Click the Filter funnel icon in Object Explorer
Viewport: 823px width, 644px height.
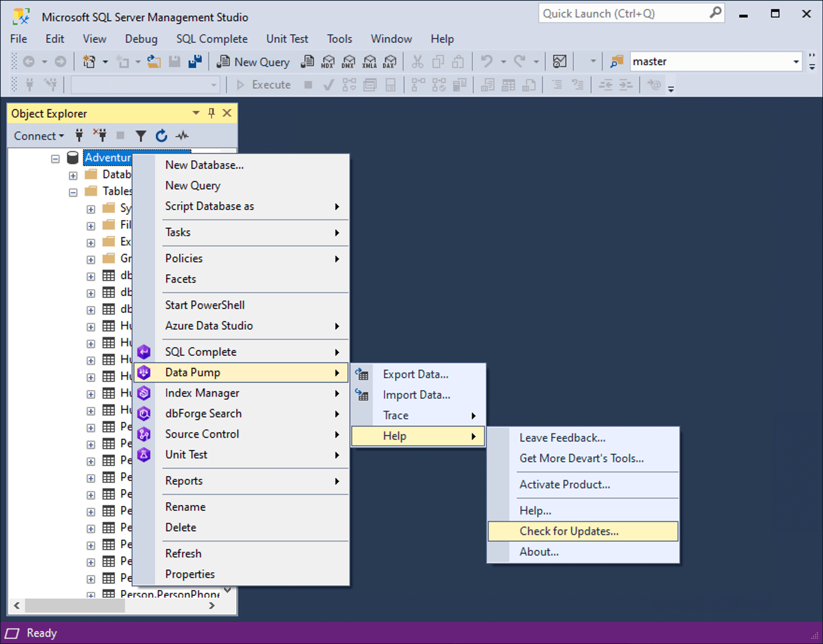pos(141,136)
